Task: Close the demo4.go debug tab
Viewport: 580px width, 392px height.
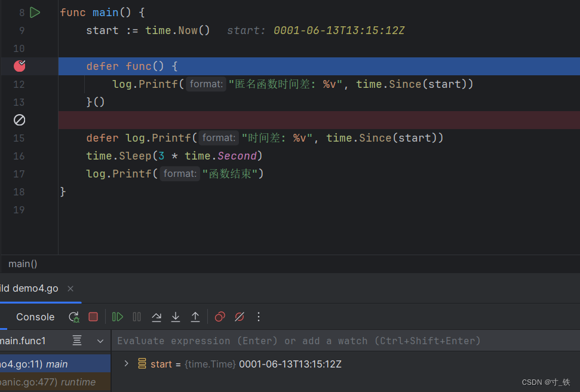Action: point(70,289)
